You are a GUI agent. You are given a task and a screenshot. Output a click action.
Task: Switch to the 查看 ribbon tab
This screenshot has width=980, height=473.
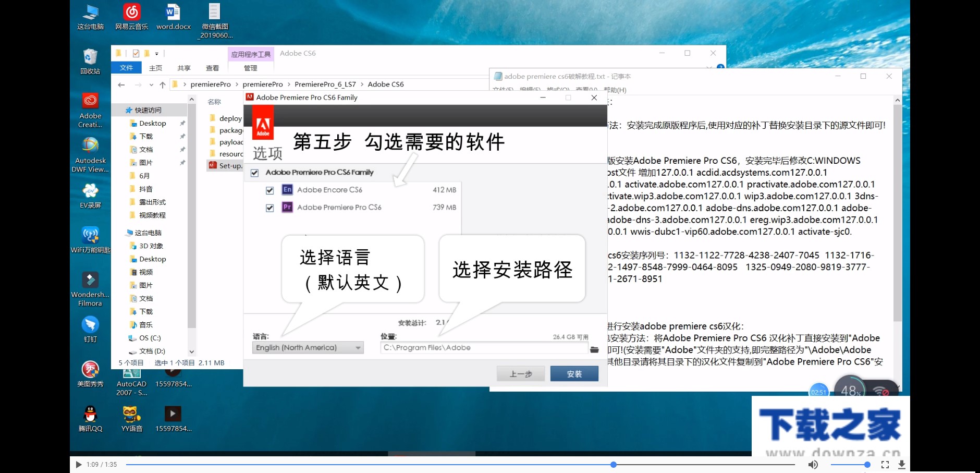point(214,68)
